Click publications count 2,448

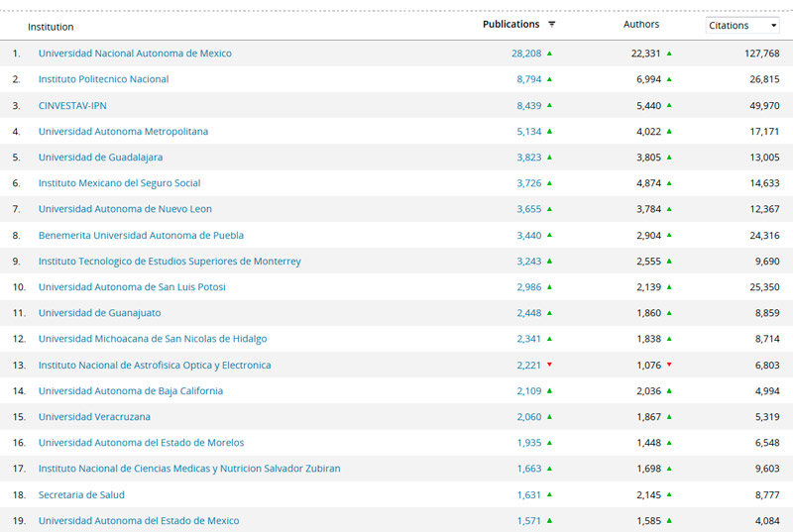[x=529, y=313]
